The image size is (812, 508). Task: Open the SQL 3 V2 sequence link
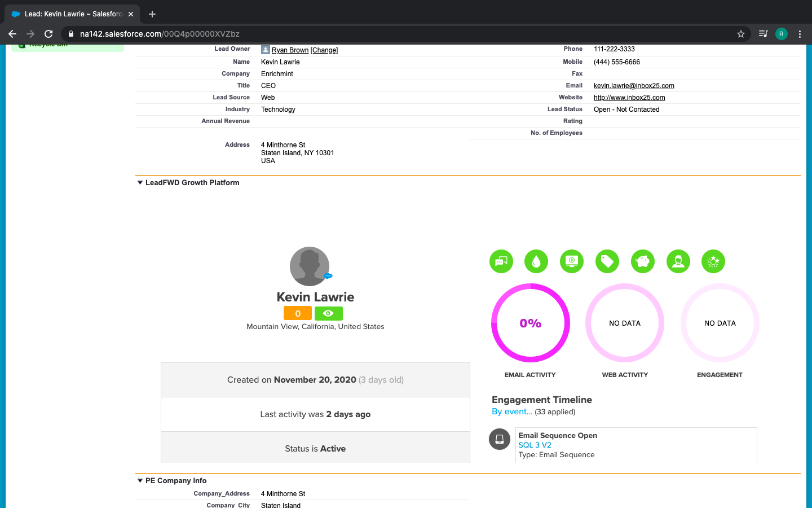[x=535, y=445]
